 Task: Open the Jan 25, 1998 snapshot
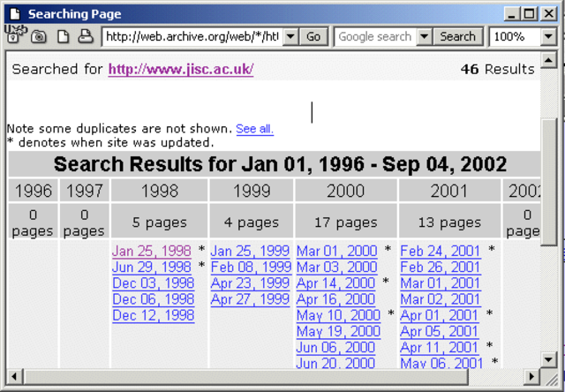click(x=152, y=251)
